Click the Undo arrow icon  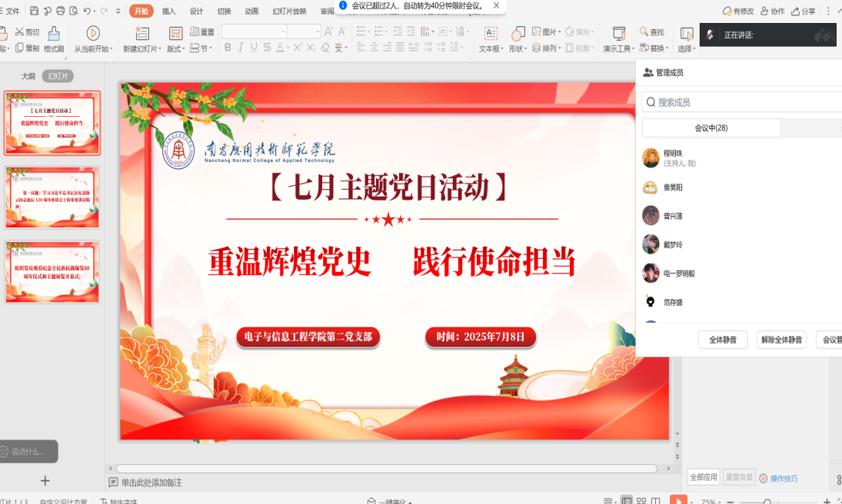tap(86, 12)
